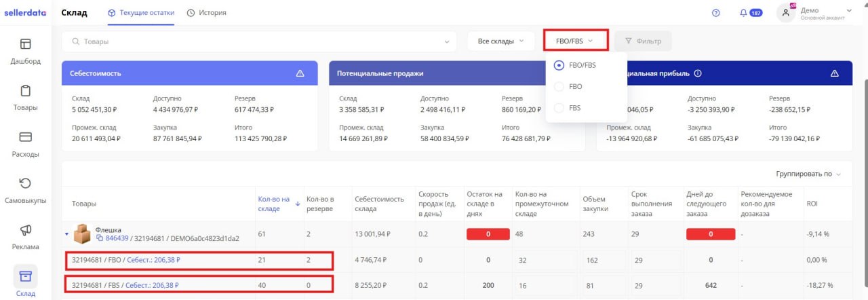Click Закупка 87 761 845,94 ₽ value
Screen dimensions: 868x300
178,138
